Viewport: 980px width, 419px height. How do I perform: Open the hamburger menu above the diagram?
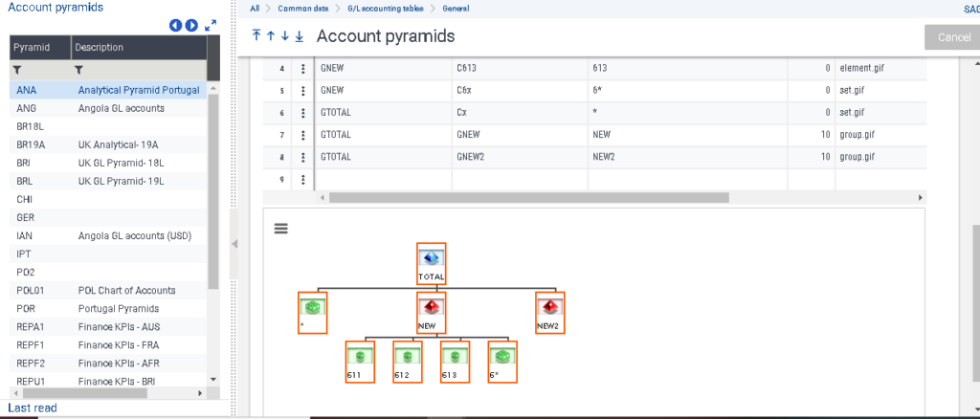(x=281, y=229)
